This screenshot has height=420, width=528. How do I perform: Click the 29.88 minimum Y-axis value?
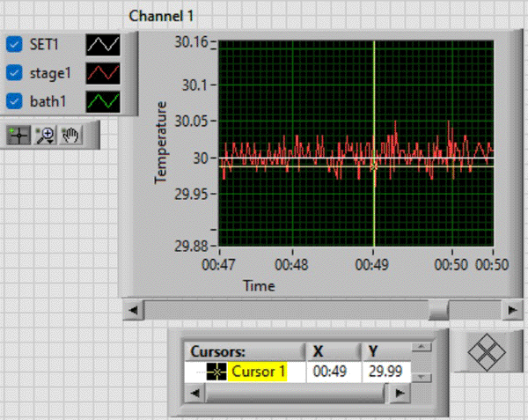coord(191,247)
